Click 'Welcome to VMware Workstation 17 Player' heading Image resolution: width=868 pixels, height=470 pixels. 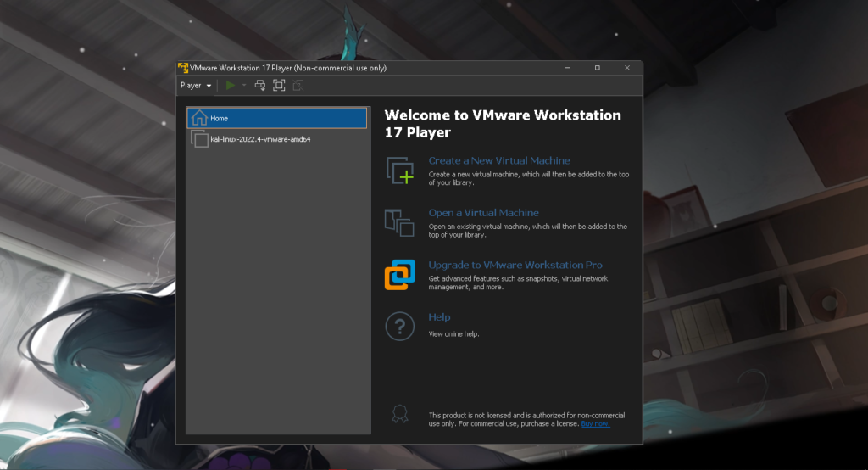point(503,124)
